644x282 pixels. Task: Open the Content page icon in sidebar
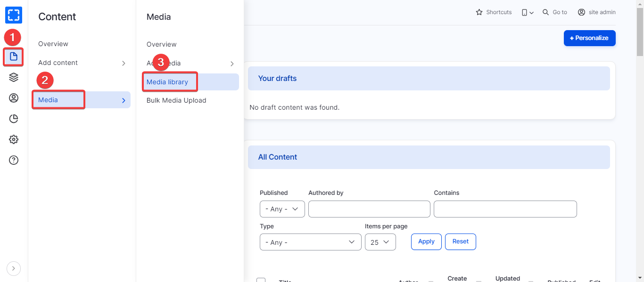[x=14, y=57]
